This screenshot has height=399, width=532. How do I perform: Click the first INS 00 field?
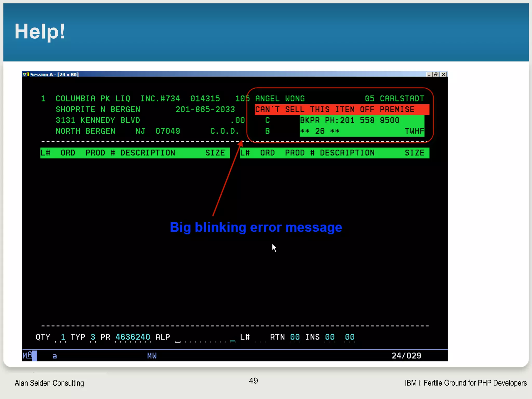point(330,337)
